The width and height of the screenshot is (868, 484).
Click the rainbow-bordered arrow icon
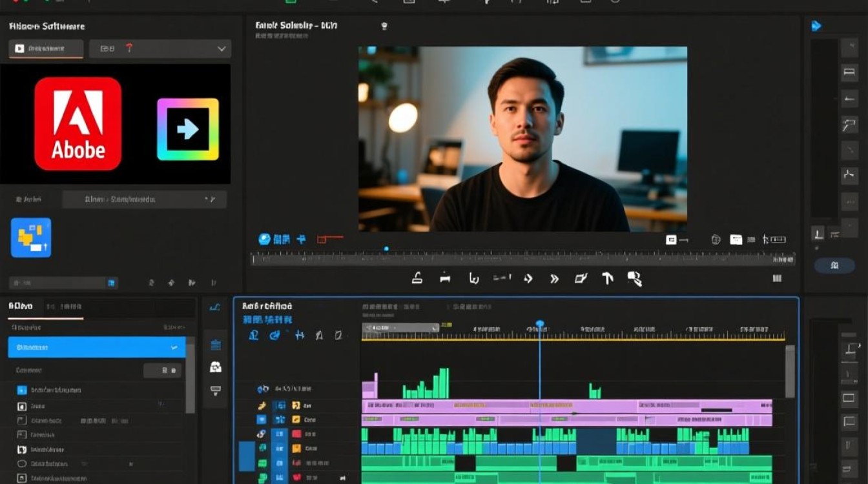click(x=188, y=129)
